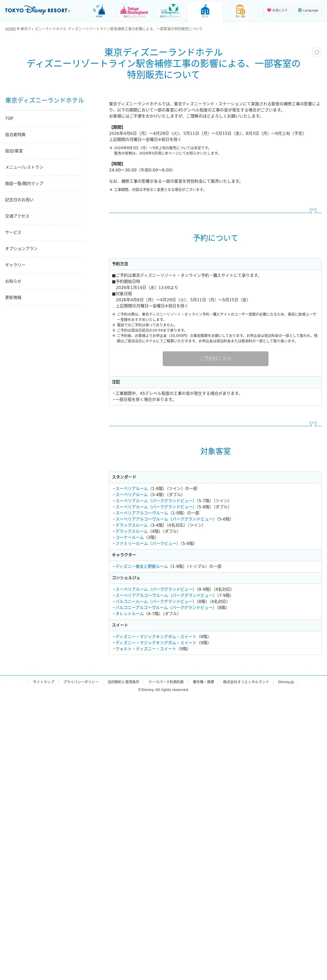327x980 pixels.
Task: Open マジックキングダム・スイート (8階) link
Action: [156, 637]
